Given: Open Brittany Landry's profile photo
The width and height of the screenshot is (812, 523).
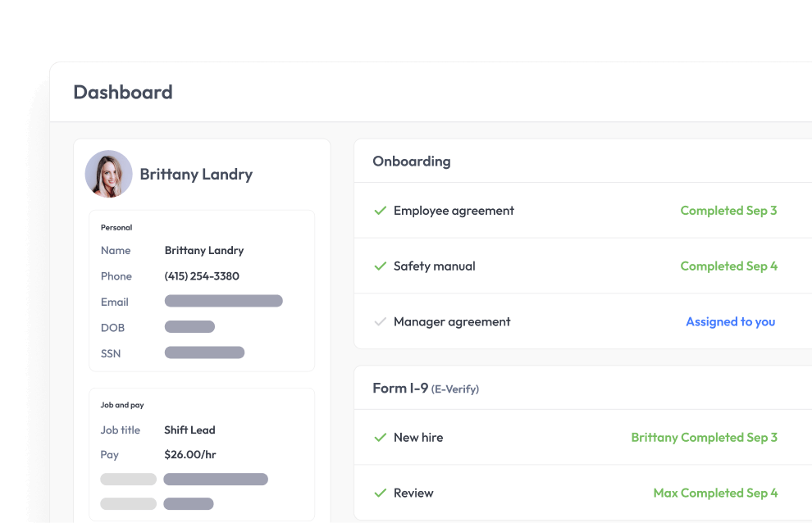Looking at the screenshot, I should click(108, 174).
